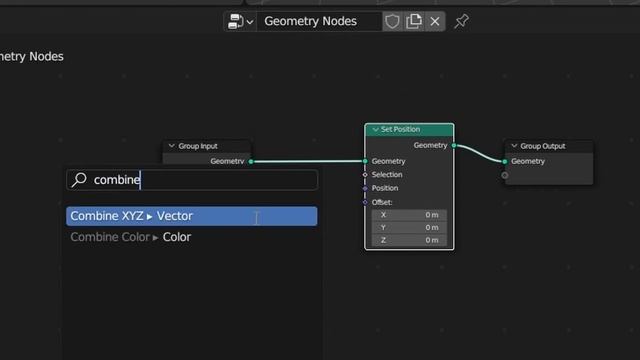Adjust the Offset X value field

click(x=409, y=215)
